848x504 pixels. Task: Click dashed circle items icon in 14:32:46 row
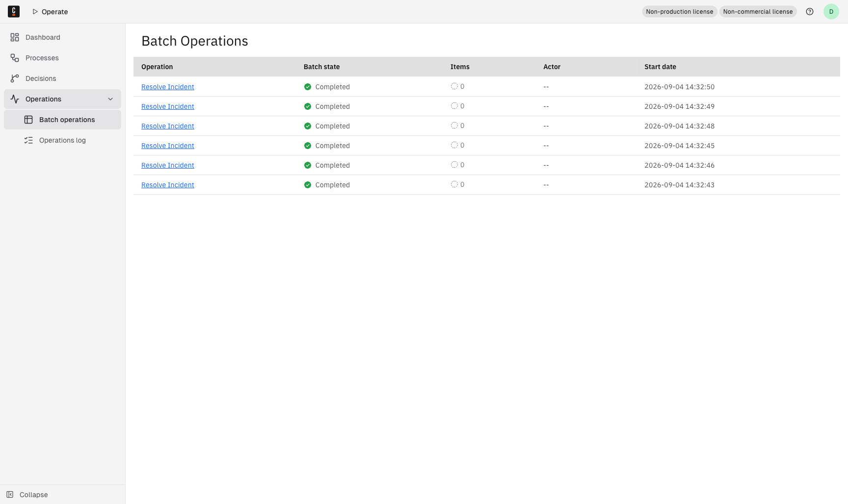pos(454,165)
